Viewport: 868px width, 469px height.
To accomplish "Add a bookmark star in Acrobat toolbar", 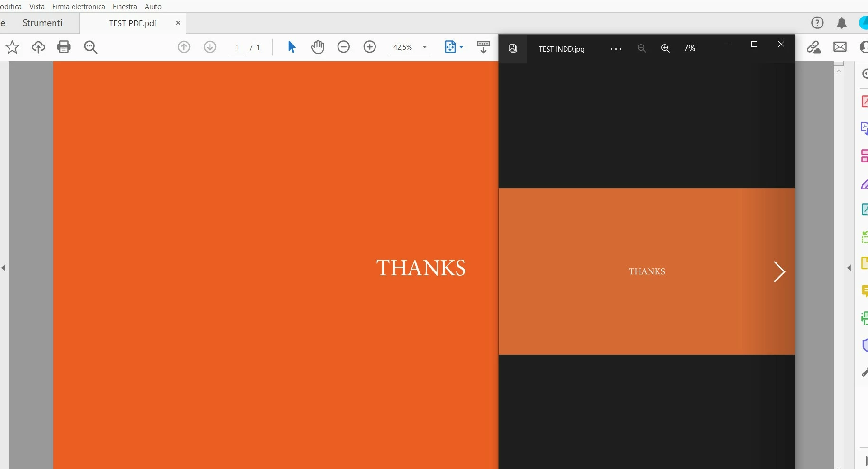I will click(x=12, y=47).
